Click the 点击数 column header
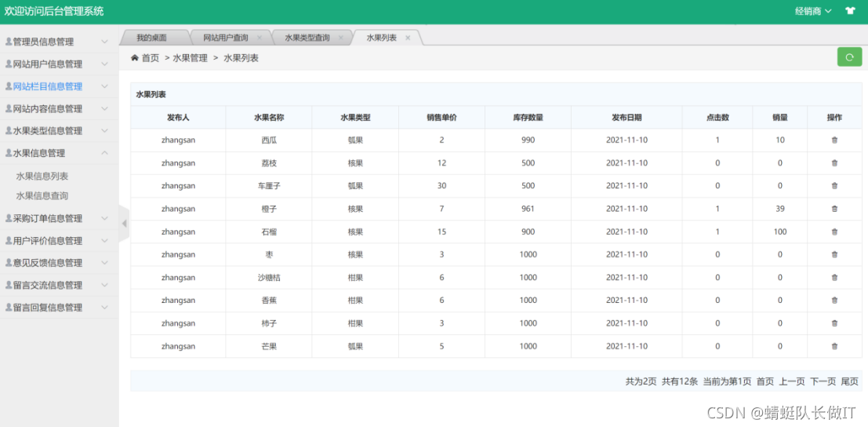Screen dimensions: 868x427 click(717, 118)
